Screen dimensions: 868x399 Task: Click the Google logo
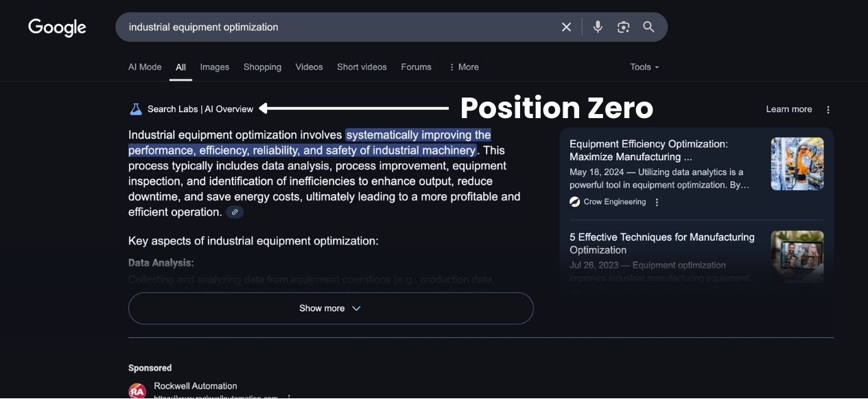click(x=57, y=27)
